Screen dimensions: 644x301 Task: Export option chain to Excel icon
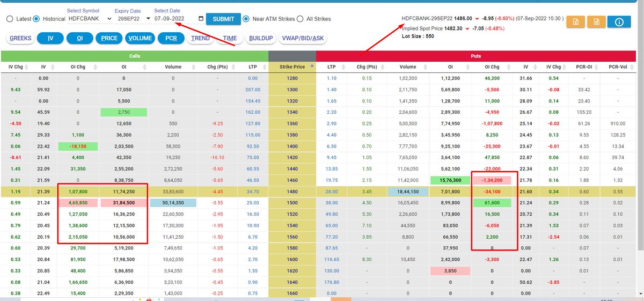[575, 22]
